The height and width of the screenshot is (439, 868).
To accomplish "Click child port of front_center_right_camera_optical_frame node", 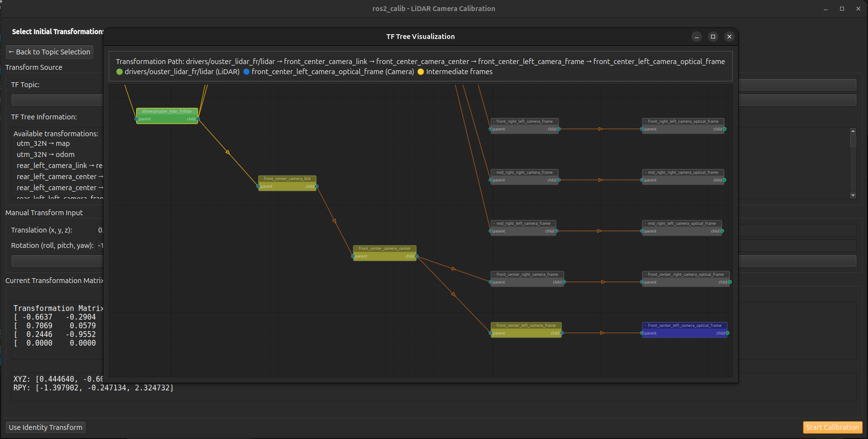I will (730, 282).
